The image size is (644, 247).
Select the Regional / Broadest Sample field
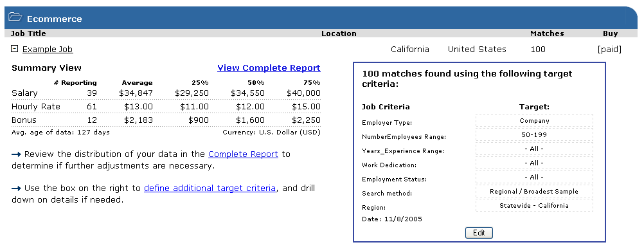pos(534,192)
